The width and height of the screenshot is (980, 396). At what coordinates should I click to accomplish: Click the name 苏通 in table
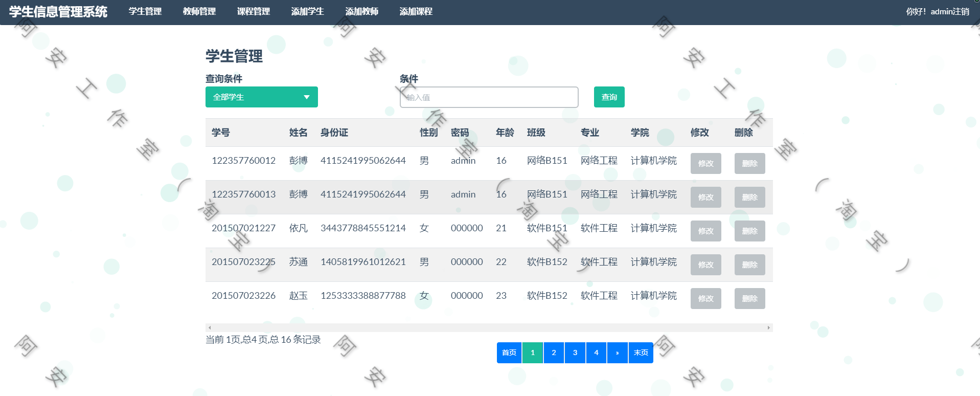click(x=299, y=262)
